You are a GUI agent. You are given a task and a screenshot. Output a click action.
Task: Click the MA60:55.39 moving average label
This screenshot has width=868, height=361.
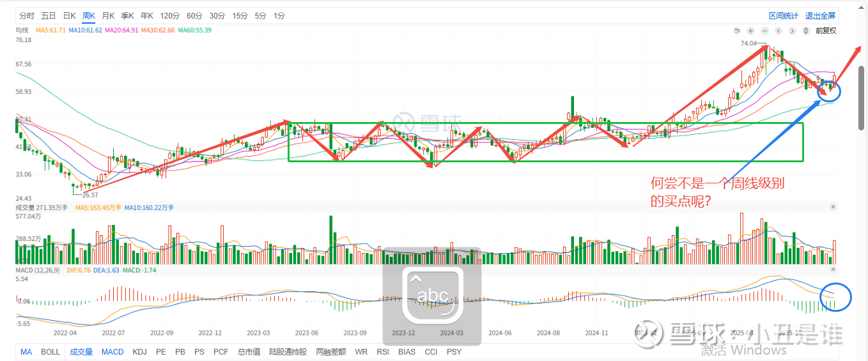(194, 30)
